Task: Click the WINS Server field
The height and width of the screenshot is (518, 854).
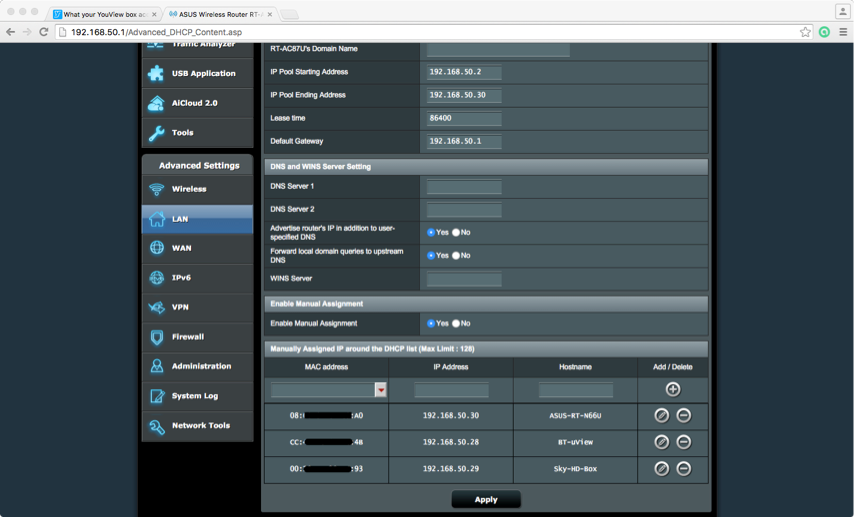Action: [463, 279]
